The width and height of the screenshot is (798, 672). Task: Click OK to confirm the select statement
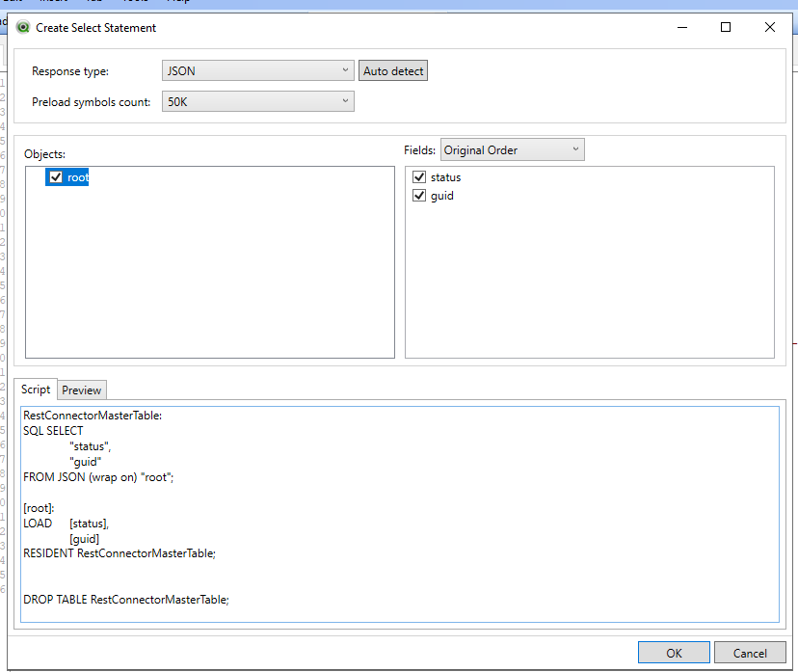[674, 653]
